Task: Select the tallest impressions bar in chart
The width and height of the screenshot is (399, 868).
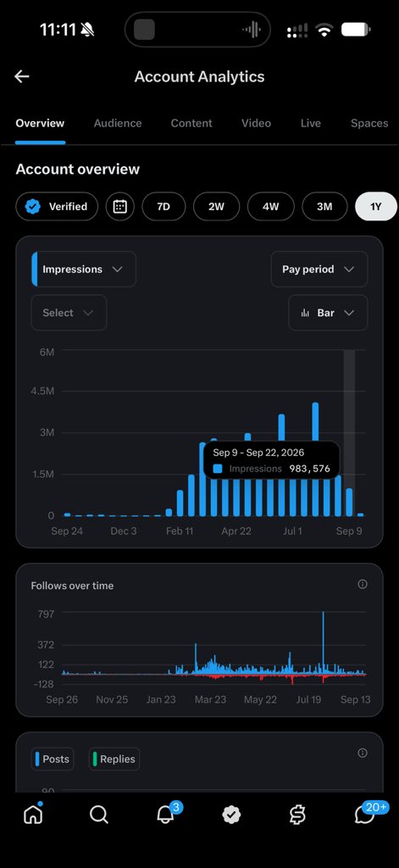Action: [x=315, y=459]
